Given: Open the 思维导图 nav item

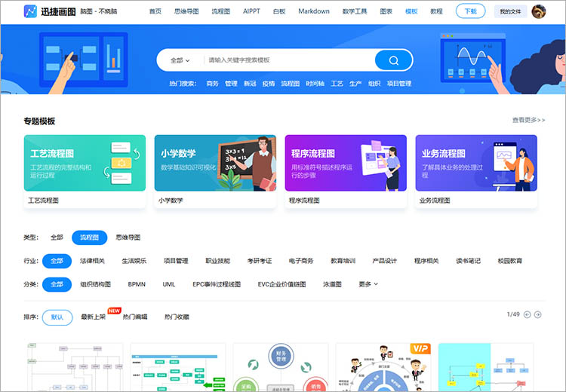Looking at the screenshot, I should (x=186, y=11).
